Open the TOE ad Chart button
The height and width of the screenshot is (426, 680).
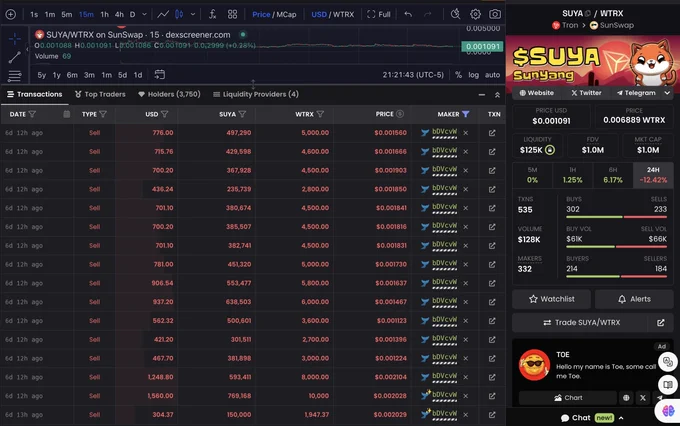coord(568,397)
